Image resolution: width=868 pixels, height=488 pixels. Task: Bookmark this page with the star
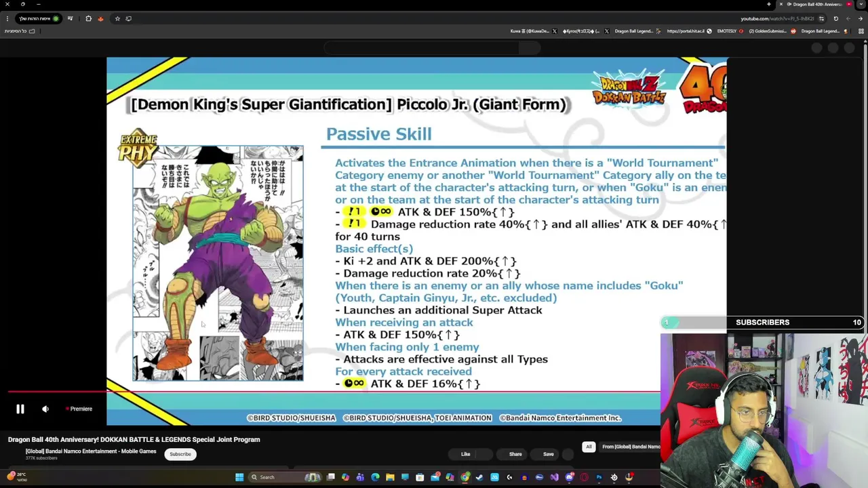[x=117, y=18]
